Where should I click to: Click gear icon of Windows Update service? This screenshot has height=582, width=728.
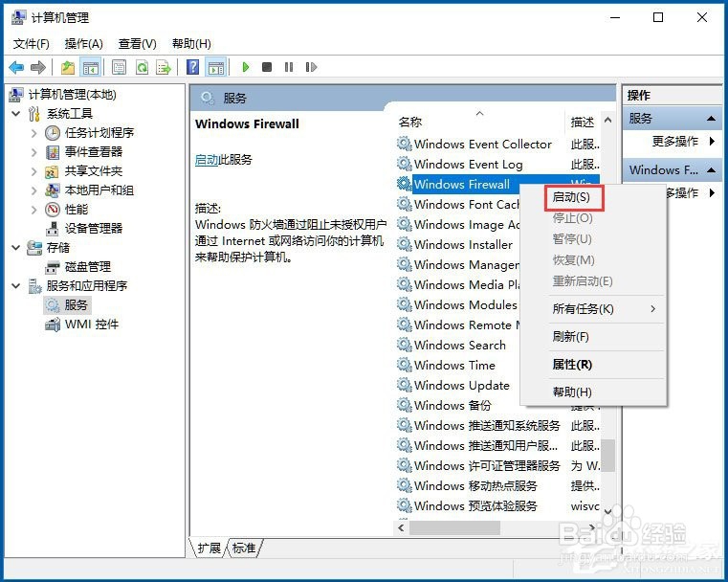405,385
